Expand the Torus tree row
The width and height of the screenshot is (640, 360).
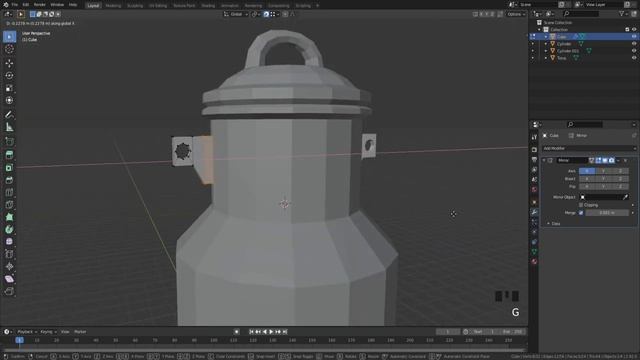[546, 58]
